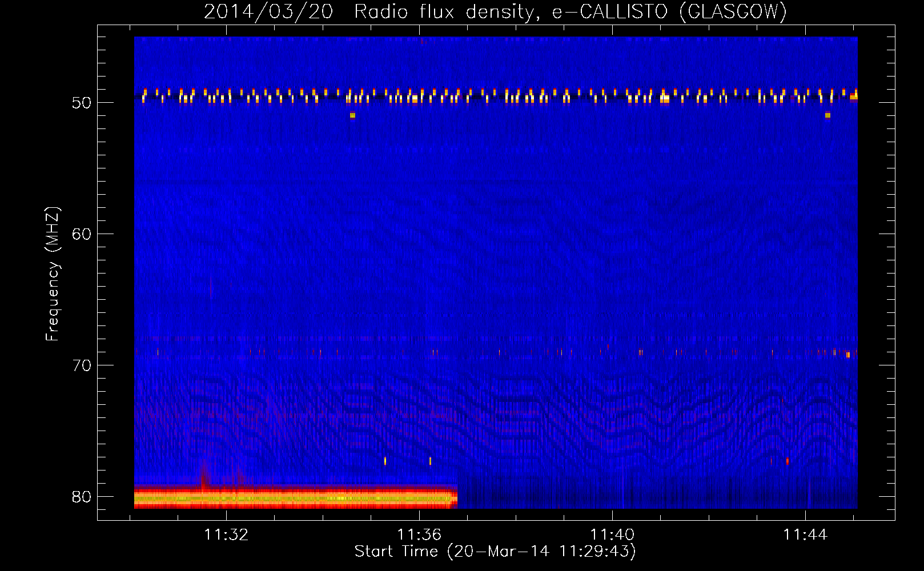Click the plot title '2014/03/20 Radio flux density'
This screenshot has width=924, height=571.
pos(496,11)
